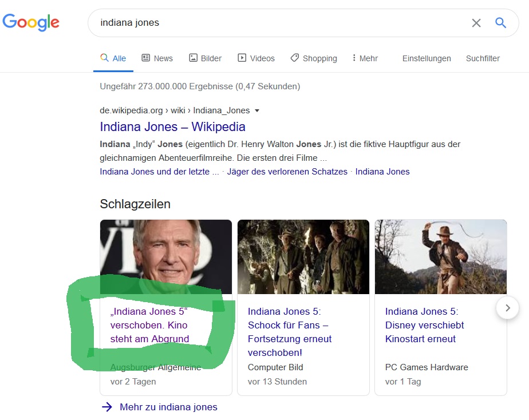
Task: Open the Indiana Jones – Wikipedia result
Action: 172,127
